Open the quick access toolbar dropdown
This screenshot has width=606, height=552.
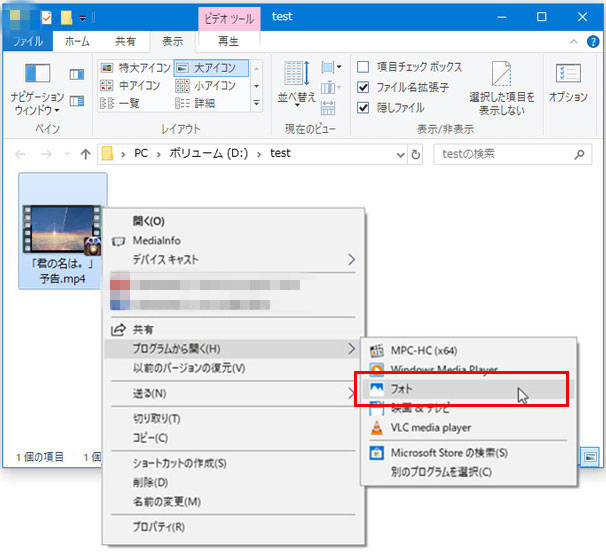coord(83,18)
